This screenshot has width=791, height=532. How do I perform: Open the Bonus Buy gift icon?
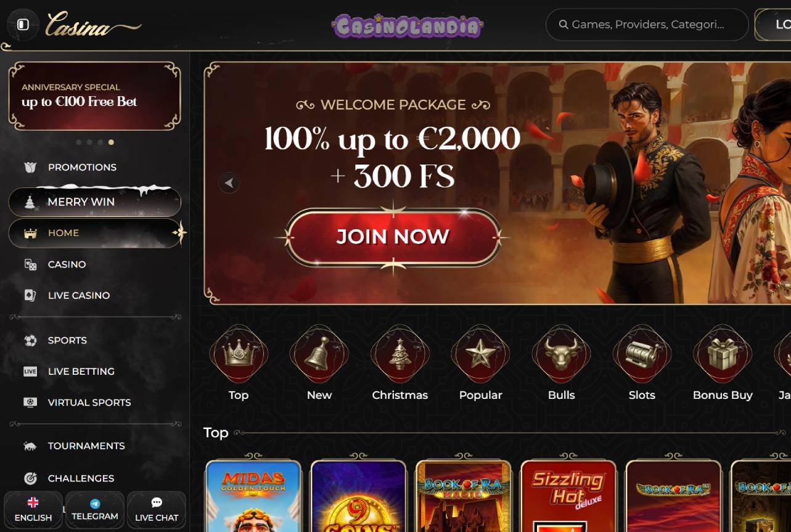coord(723,354)
